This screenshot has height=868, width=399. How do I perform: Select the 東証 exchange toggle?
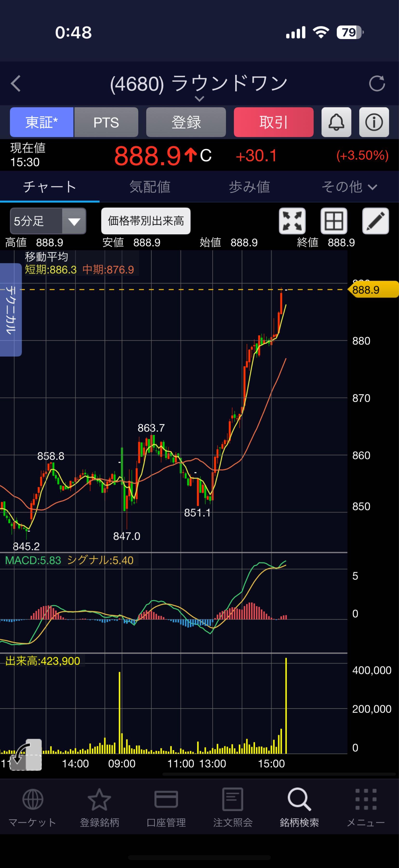coord(42,122)
